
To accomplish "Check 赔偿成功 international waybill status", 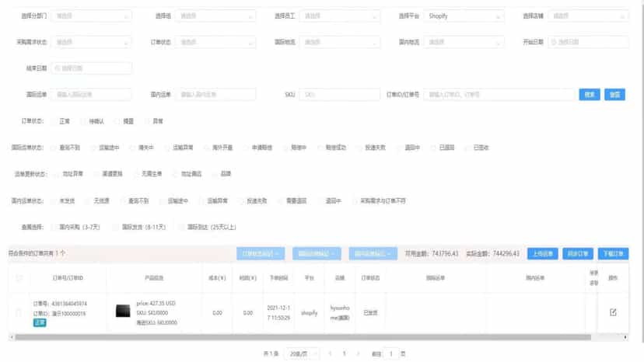I will click(320, 148).
